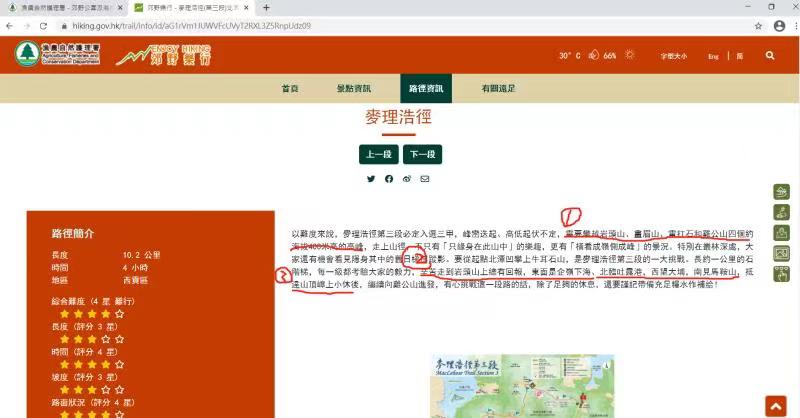Click the 上一段 previous section button
This screenshot has height=418, width=800.
click(x=378, y=154)
